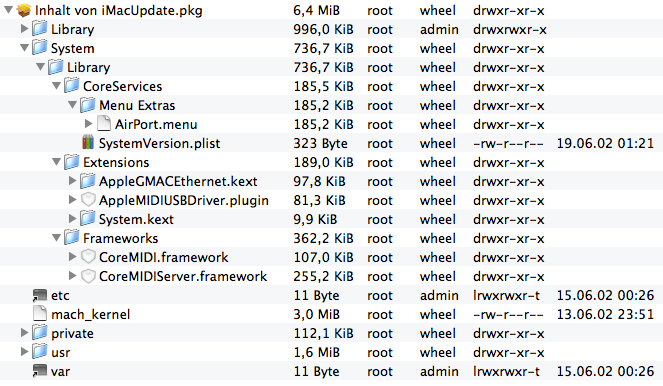Image resolution: width=663 pixels, height=386 pixels.
Task: Click the private folder icon
Action: 40,333
